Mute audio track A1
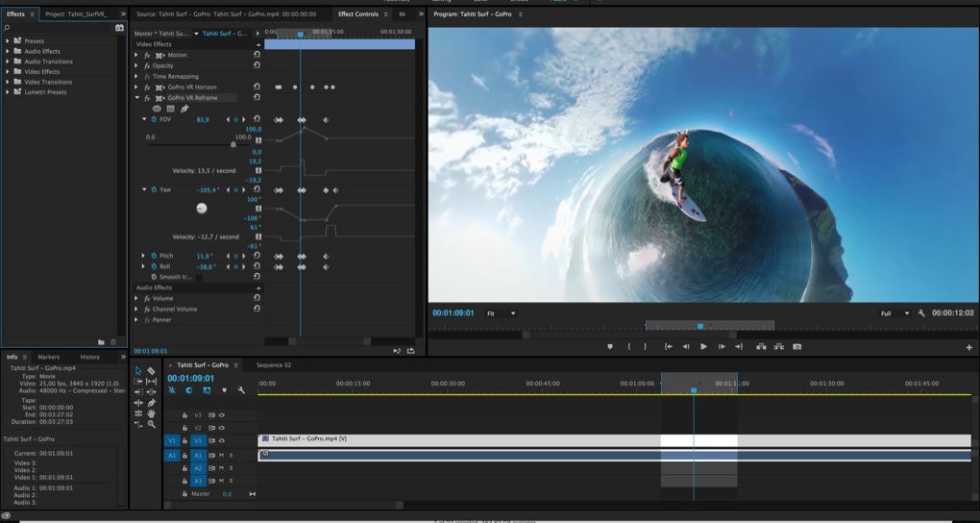 pyautogui.click(x=221, y=456)
